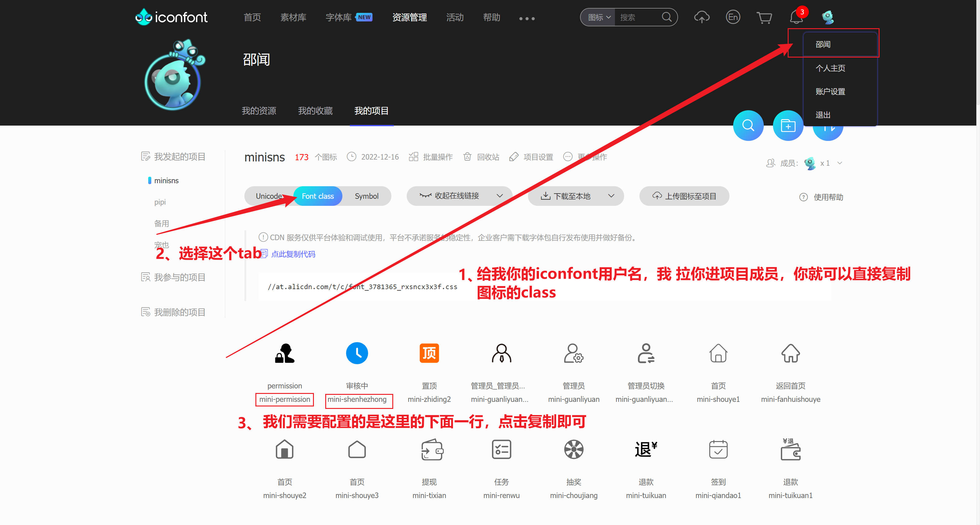Expand 我删除的项目 section

click(173, 312)
